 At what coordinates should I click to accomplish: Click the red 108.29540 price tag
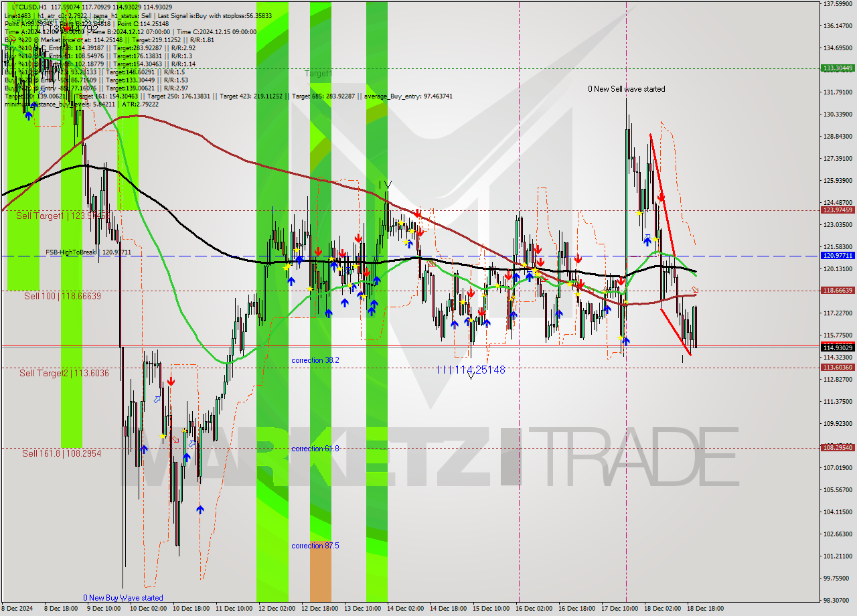838,448
